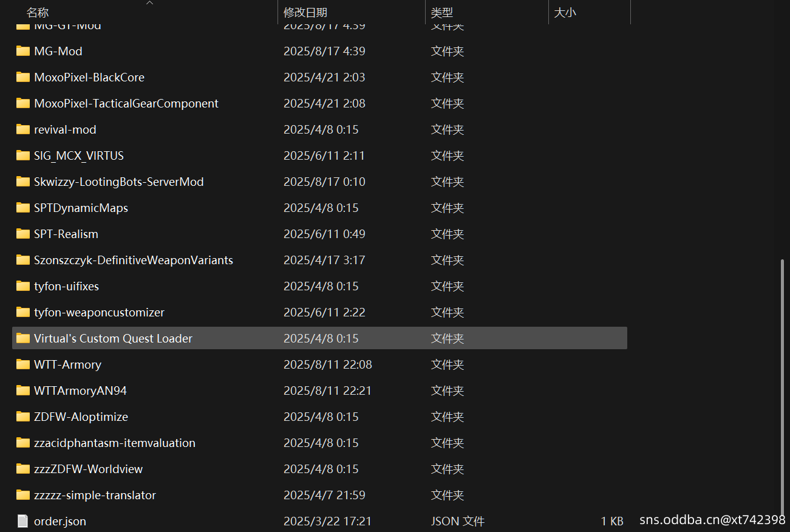Select the WTT-Armory folder name
Image resolution: width=790 pixels, height=532 pixels.
click(67, 364)
